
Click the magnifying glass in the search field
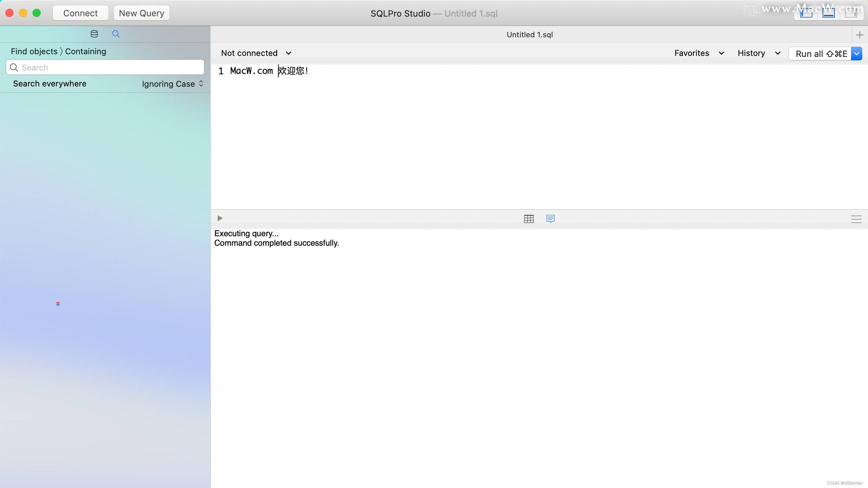point(14,67)
